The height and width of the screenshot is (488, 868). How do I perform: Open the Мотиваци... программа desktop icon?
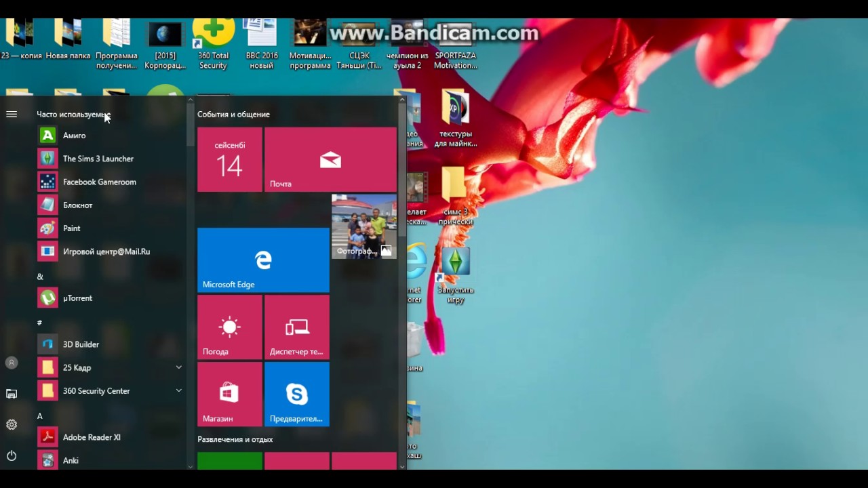[310, 44]
